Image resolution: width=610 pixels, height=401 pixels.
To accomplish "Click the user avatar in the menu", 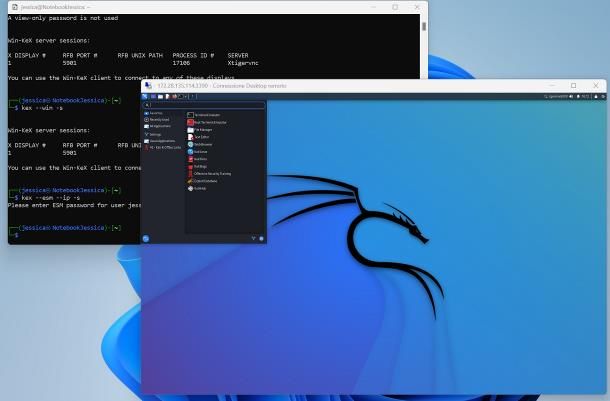I will [146, 238].
